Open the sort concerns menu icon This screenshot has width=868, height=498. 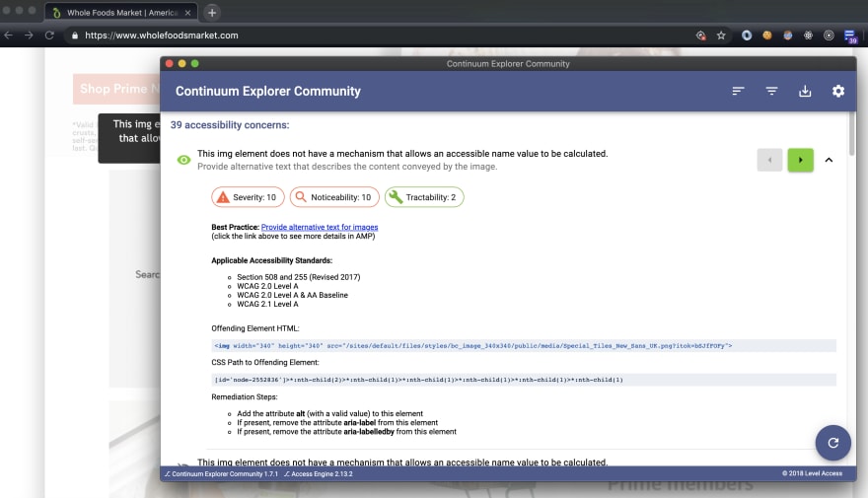[x=738, y=91]
